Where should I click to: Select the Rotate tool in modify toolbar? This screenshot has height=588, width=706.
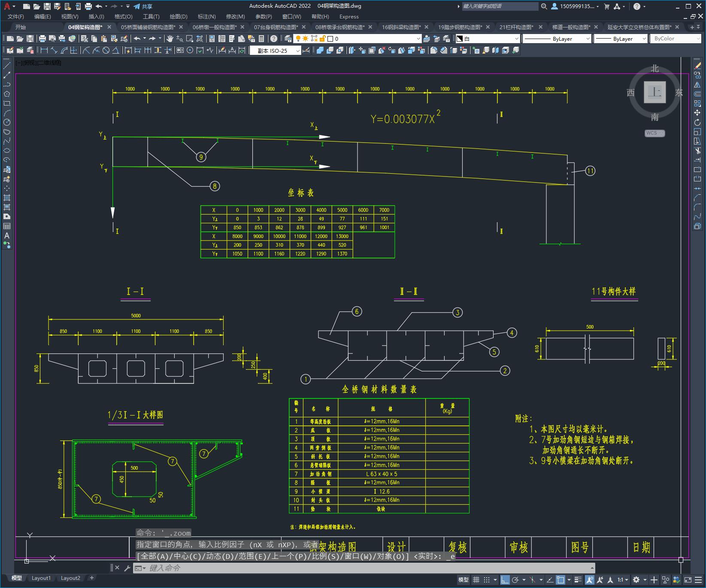click(x=697, y=122)
